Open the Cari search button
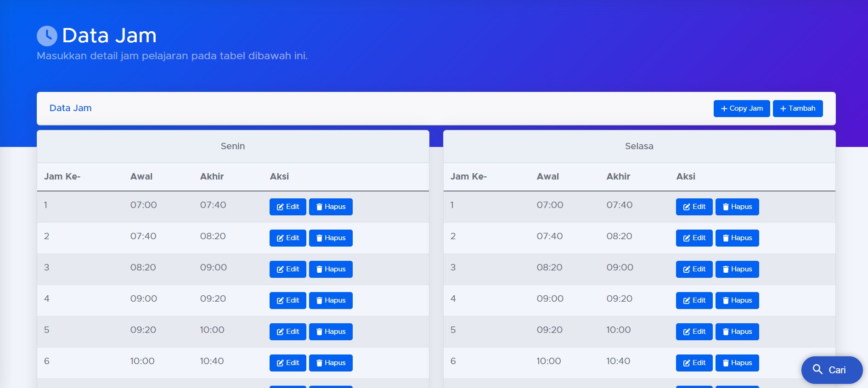Viewport: 868px width, 388px height. (x=832, y=370)
